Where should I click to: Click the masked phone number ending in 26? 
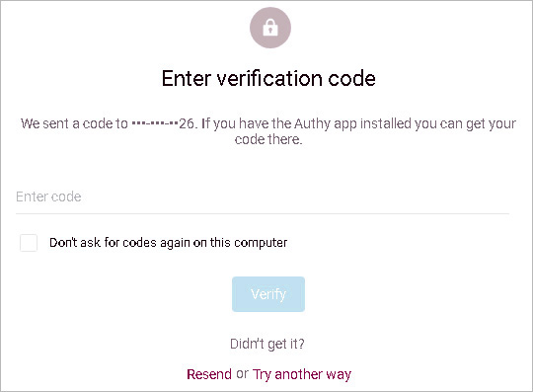(163, 123)
